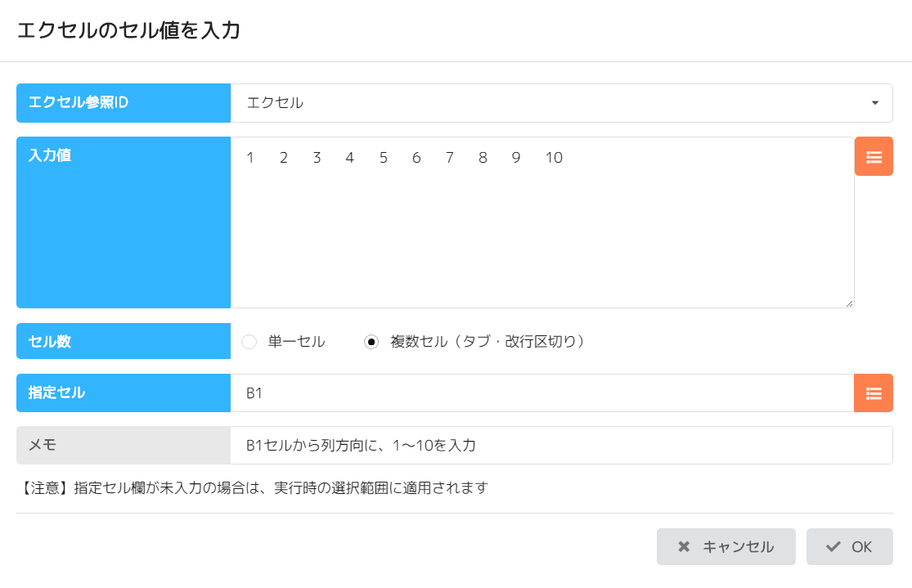Focus the 指定セル field containing B1
The height and width of the screenshot is (588, 912).
click(541, 393)
